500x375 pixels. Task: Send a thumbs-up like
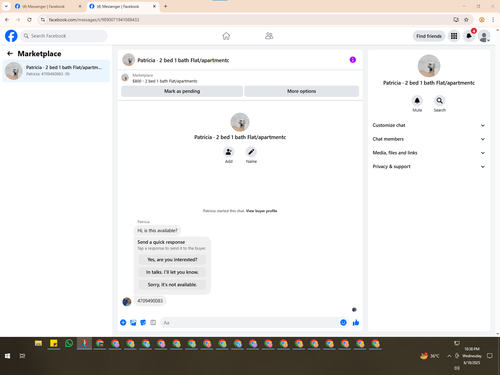(356, 322)
